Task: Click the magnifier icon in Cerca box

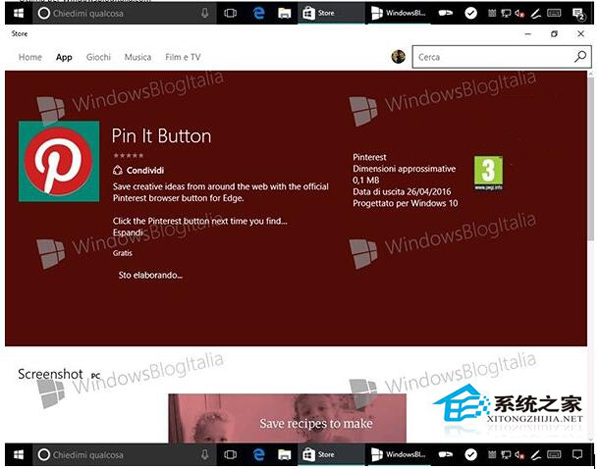Action: tap(580, 57)
